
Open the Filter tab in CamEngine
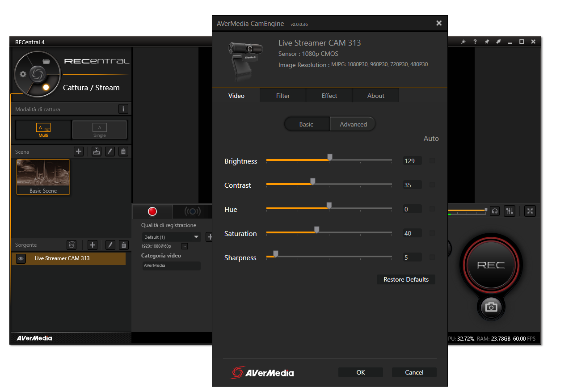[283, 96]
